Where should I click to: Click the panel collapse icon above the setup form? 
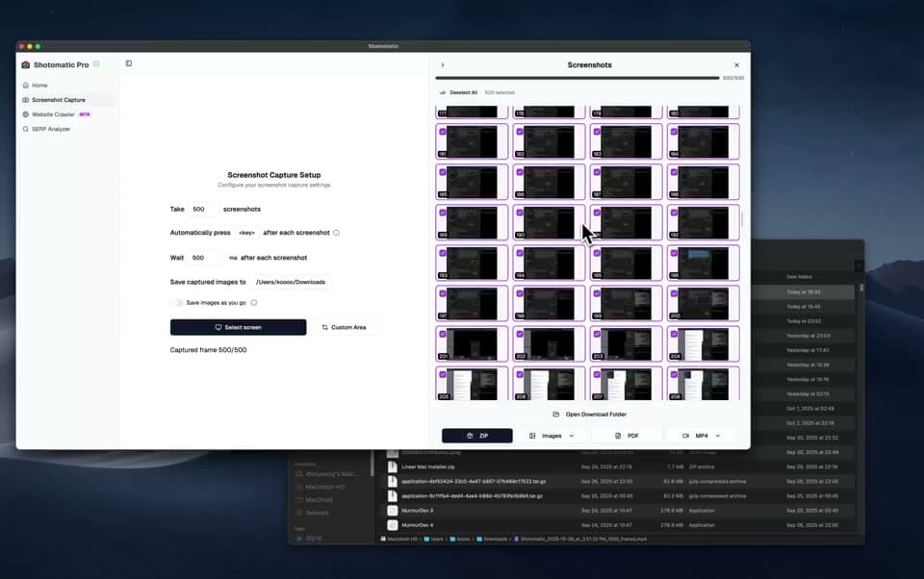pyautogui.click(x=129, y=62)
